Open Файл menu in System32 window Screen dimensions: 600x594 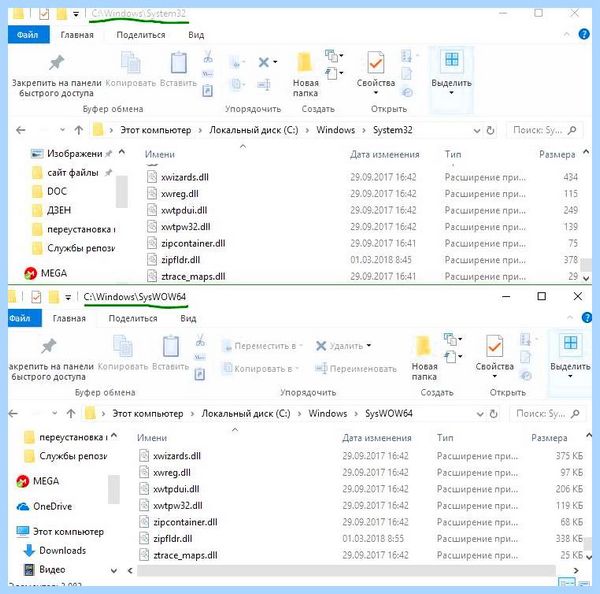click(x=28, y=35)
